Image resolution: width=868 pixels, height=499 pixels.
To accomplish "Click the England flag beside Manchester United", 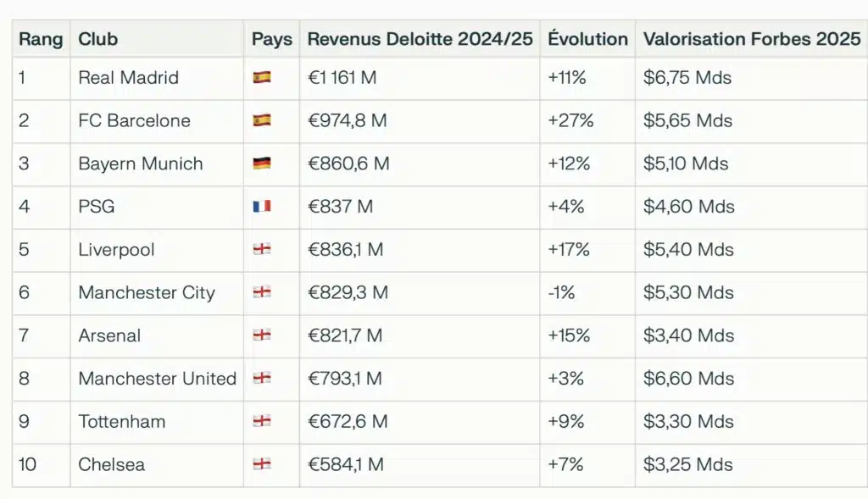I will point(261,379).
